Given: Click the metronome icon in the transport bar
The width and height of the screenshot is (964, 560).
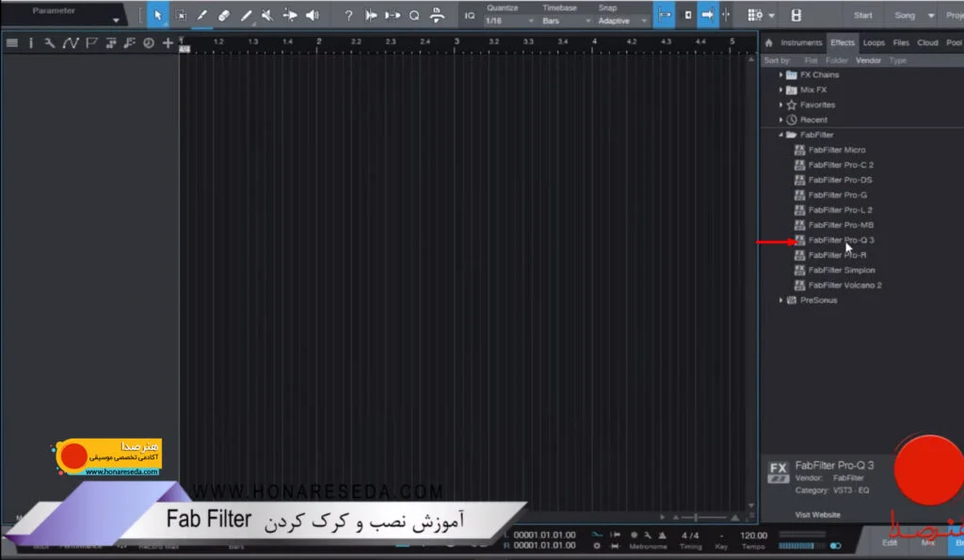Looking at the screenshot, I should click(x=662, y=536).
